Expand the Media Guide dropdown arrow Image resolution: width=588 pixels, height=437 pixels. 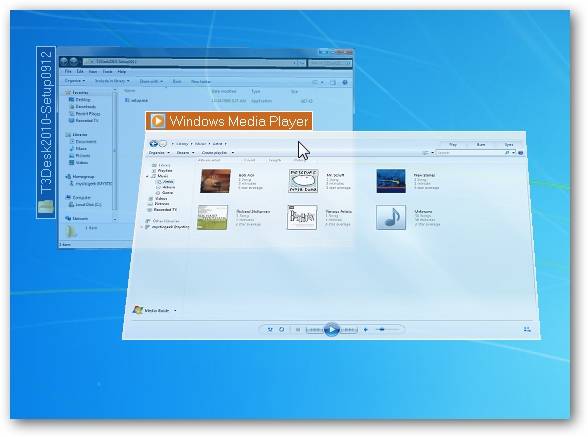point(175,311)
